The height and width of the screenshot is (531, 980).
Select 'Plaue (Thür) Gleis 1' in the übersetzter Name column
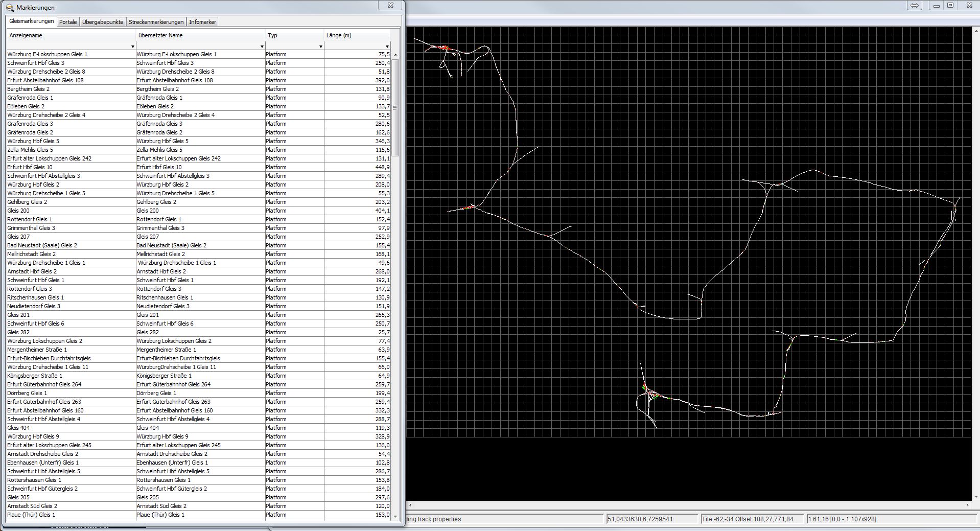point(160,515)
